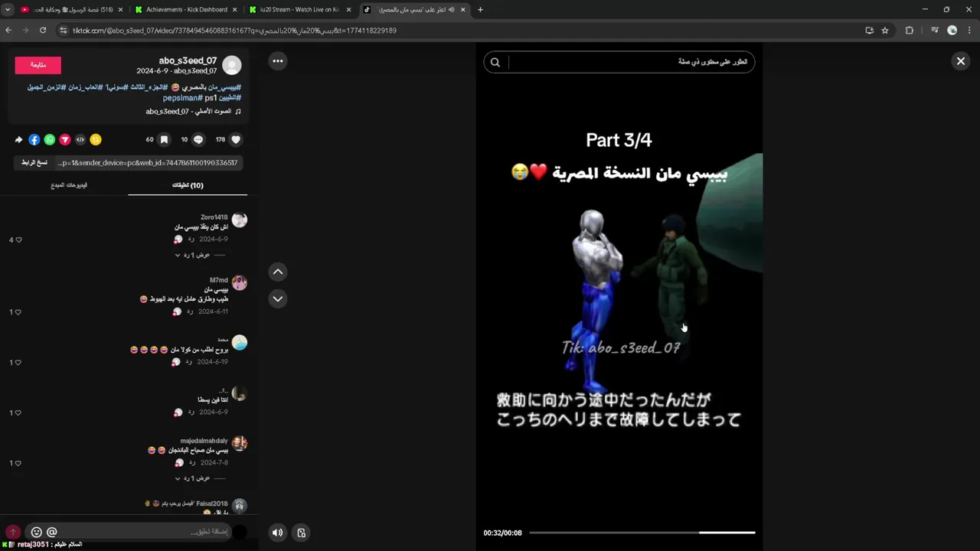Click the install app icon in address bar
Image resolution: width=980 pixels, height=551 pixels.
click(x=869, y=31)
